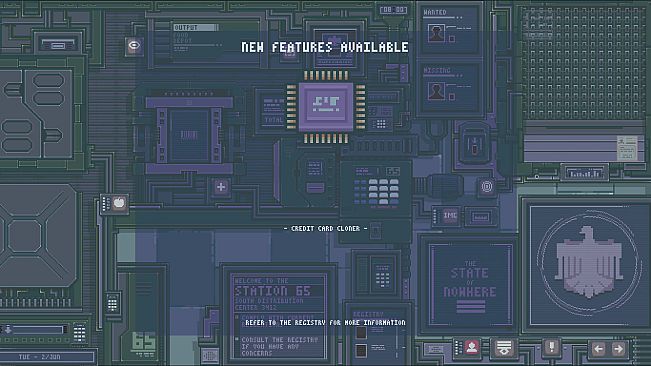Click the silhouette portrait on the Missing poster
The image size is (651, 366).
pyautogui.click(x=436, y=91)
